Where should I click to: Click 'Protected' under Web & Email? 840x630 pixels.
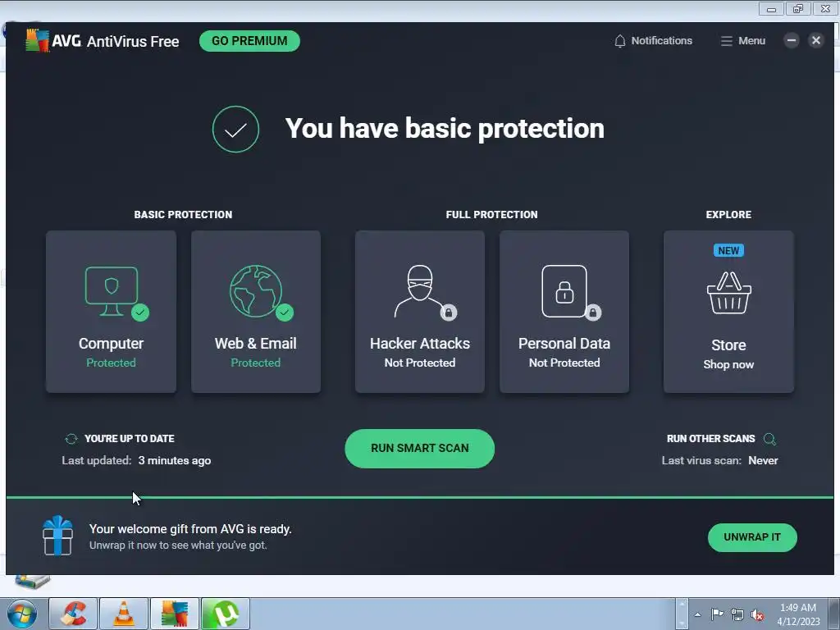pyautogui.click(x=256, y=363)
